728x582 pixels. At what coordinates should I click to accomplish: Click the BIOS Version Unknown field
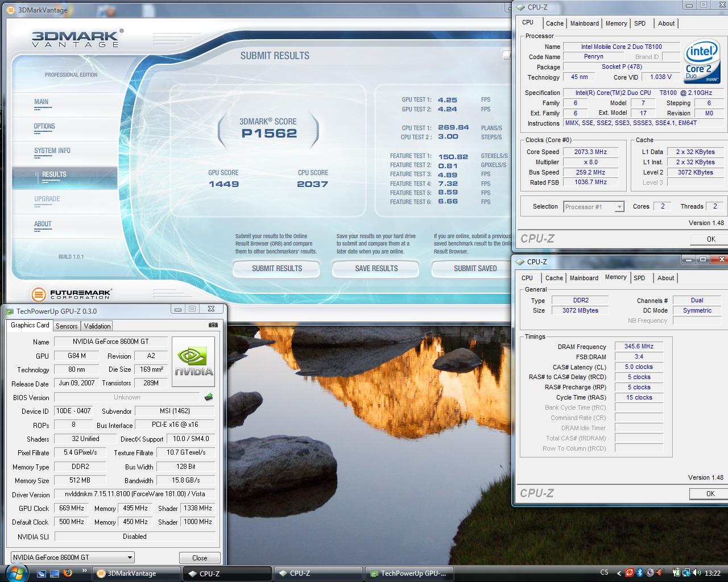127,397
